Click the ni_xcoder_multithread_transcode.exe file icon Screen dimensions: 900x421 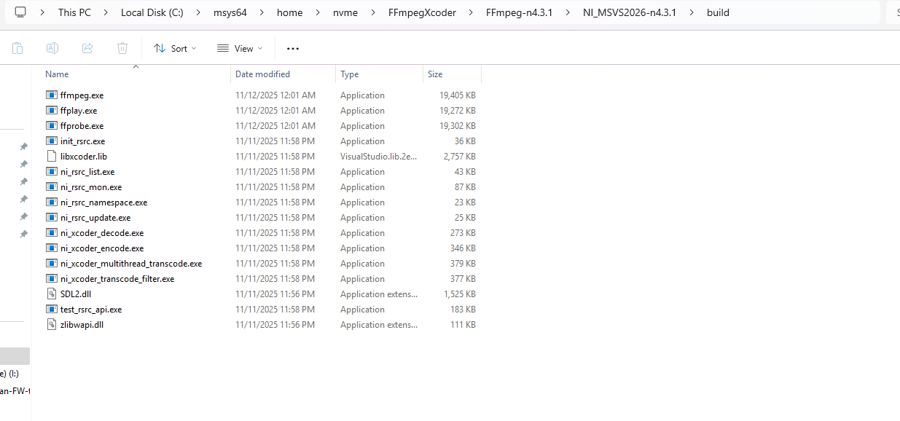pyautogui.click(x=52, y=264)
